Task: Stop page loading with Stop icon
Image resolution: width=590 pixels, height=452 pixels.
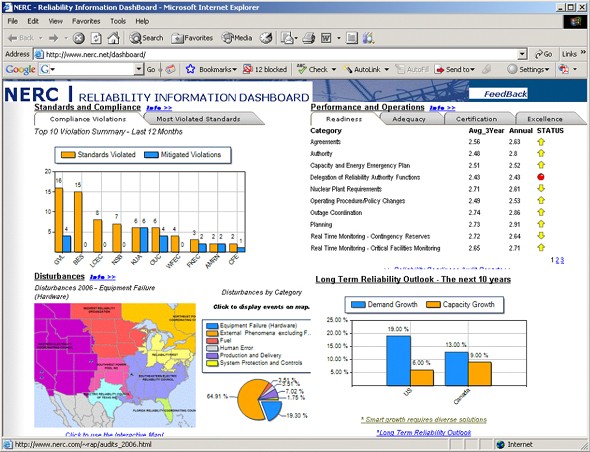Action: 79,38
